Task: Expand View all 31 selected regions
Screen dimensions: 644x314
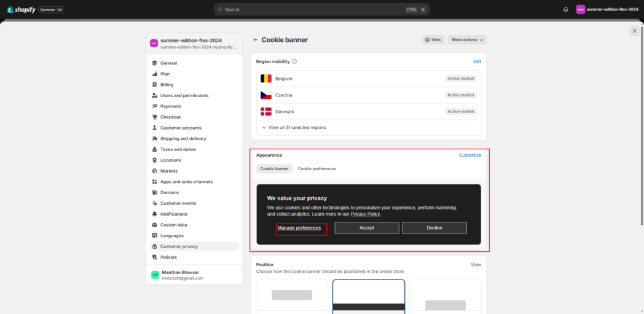Action: [294, 128]
